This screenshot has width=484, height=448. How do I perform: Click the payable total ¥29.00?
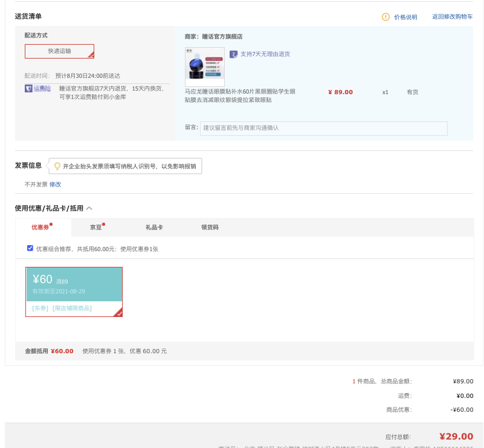point(456,437)
